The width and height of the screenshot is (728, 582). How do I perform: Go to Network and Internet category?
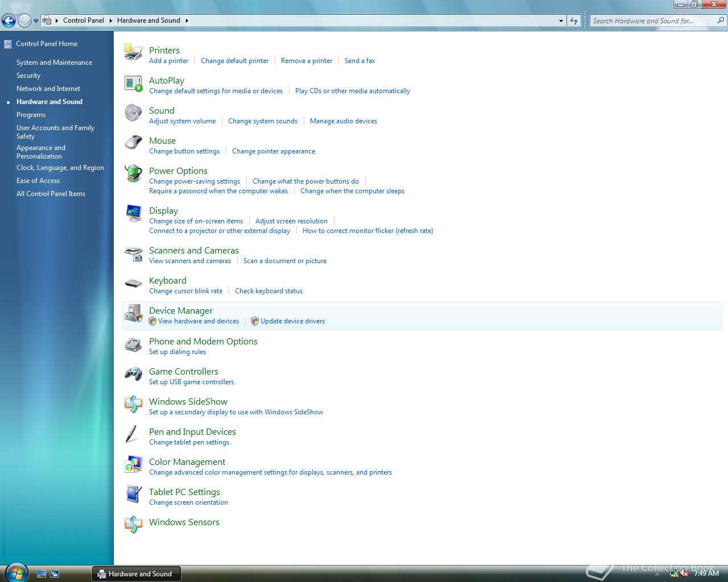(x=48, y=89)
